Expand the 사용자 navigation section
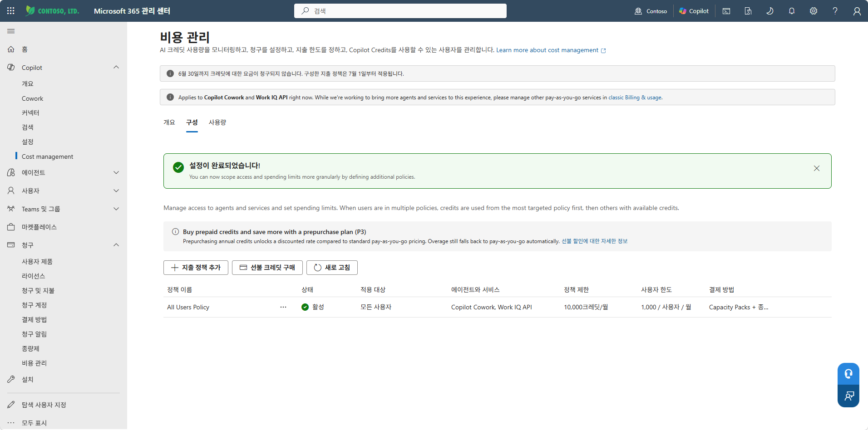This screenshot has height=430, width=868. pyautogui.click(x=116, y=191)
